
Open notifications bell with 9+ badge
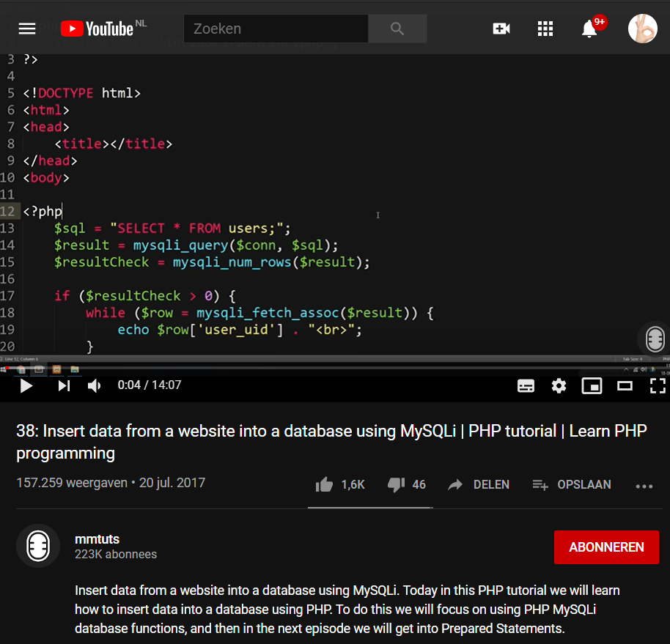(x=590, y=29)
